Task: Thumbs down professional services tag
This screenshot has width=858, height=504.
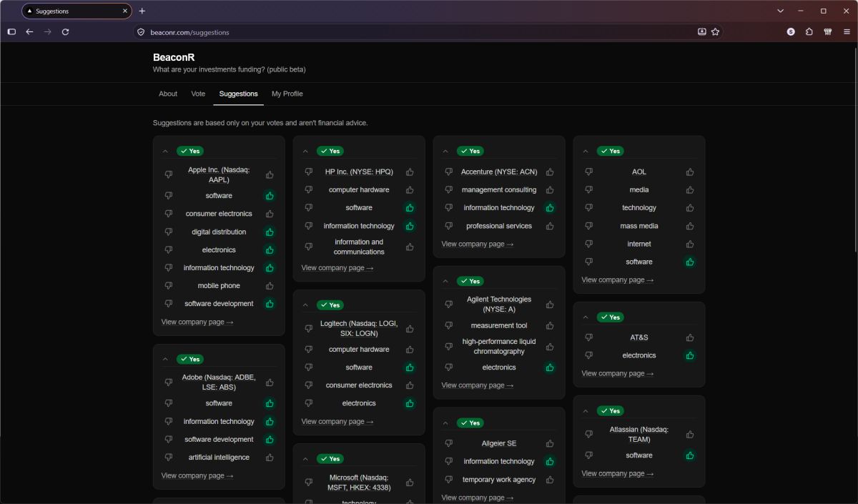Action: (x=449, y=226)
